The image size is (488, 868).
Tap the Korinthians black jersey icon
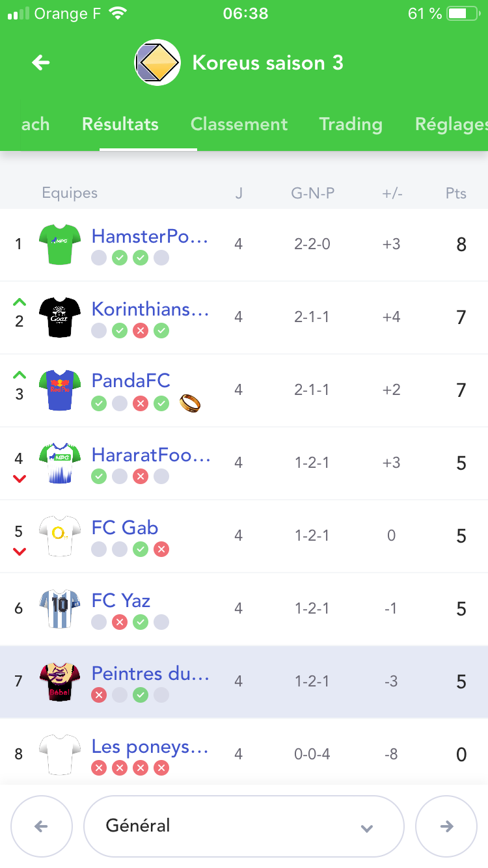tap(60, 318)
